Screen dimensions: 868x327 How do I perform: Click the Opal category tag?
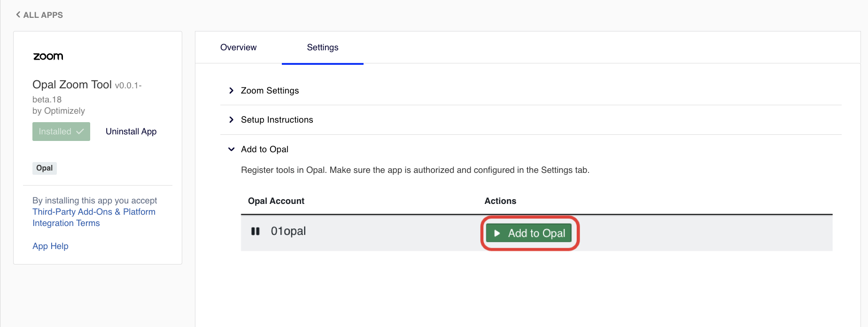pyautogui.click(x=45, y=168)
